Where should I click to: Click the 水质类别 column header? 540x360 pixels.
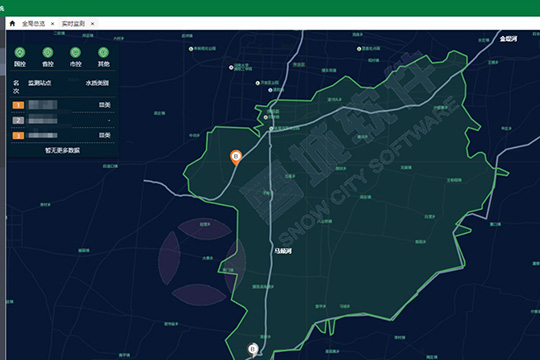(x=97, y=83)
